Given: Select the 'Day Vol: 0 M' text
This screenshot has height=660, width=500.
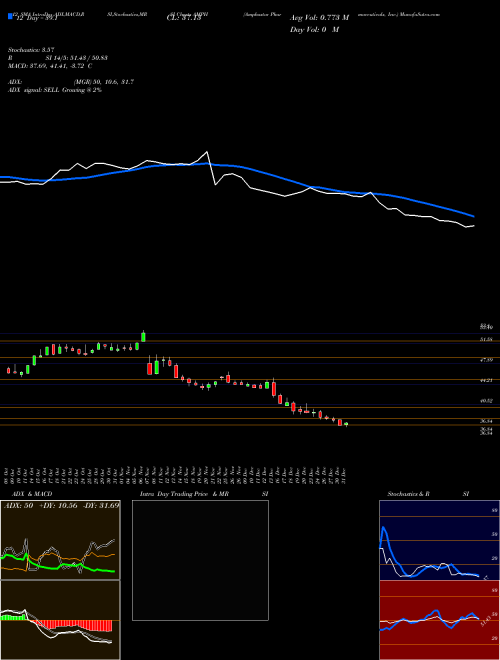Looking at the screenshot, I should point(314,30).
